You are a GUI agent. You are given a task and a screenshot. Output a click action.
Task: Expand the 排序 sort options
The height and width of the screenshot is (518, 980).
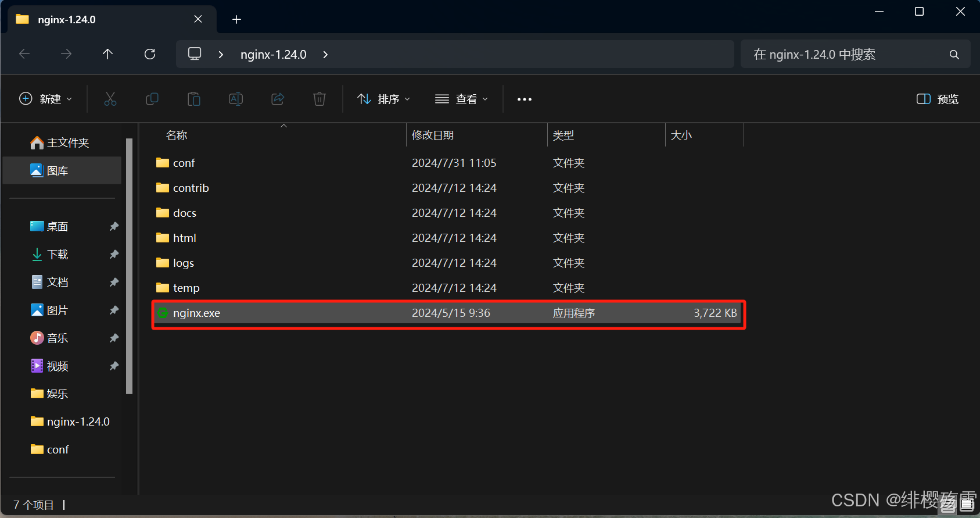(x=383, y=99)
